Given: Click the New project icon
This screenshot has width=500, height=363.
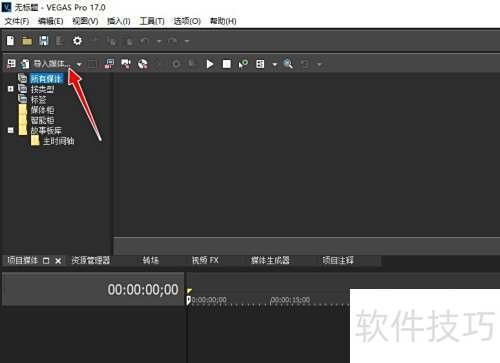Looking at the screenshot, I should pos(10,41).
